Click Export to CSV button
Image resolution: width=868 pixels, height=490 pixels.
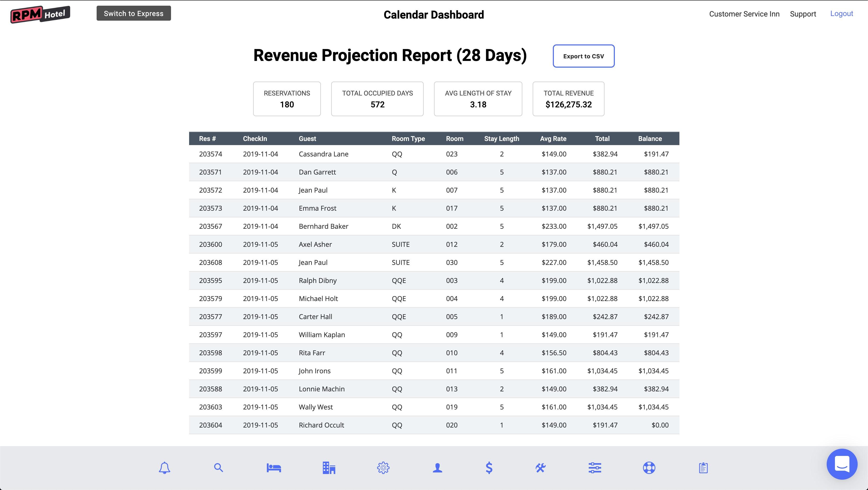coord(583,56)
